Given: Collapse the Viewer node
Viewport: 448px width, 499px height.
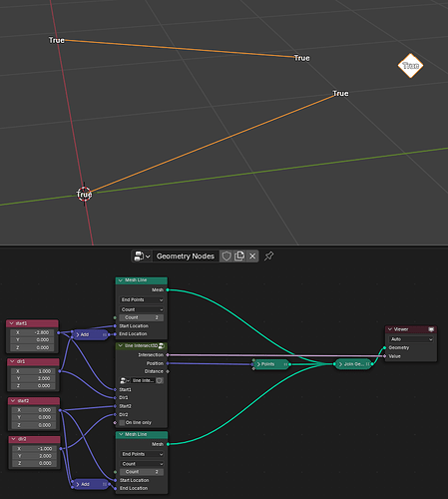Looking at the screenshot, I should [x=390, y=329].
